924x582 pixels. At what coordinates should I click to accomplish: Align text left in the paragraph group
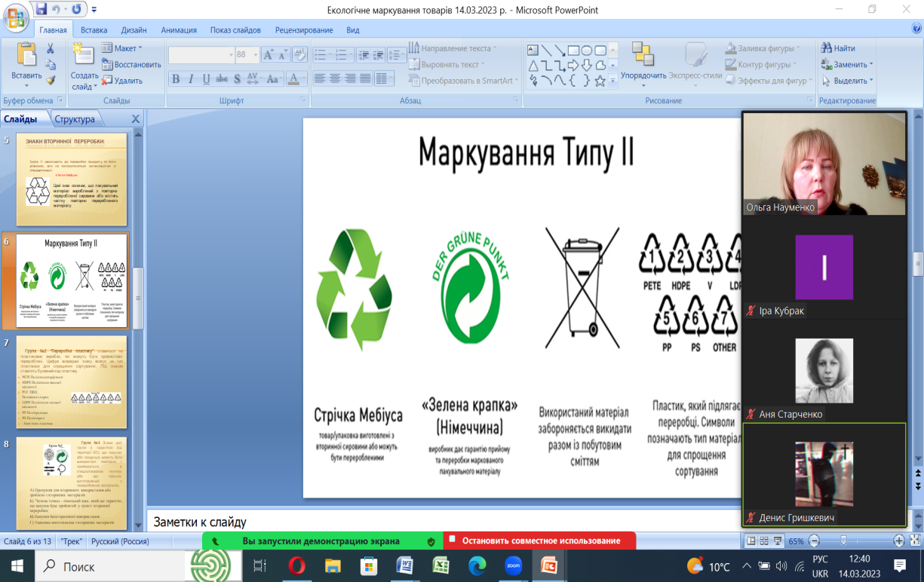[x=320, y=78]
